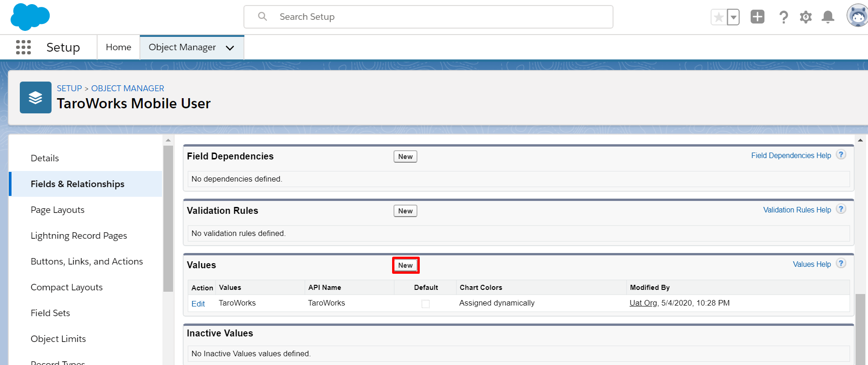Click the help icon beside Values Help
This screenshot has height=365, width=868.
[841, 264]
